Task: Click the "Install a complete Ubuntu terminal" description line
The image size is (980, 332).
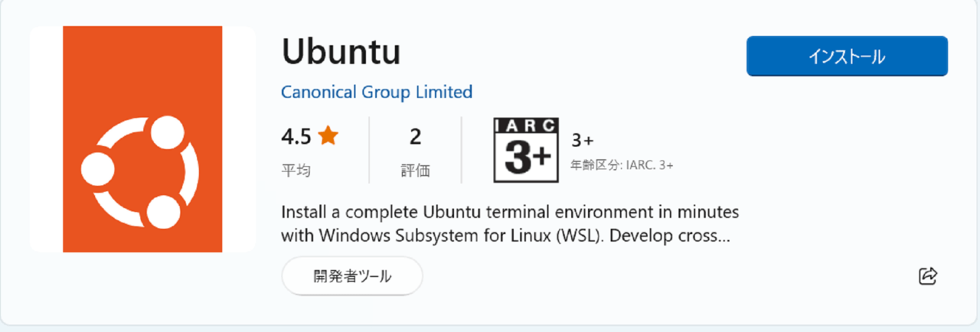Action: [510, 211]
